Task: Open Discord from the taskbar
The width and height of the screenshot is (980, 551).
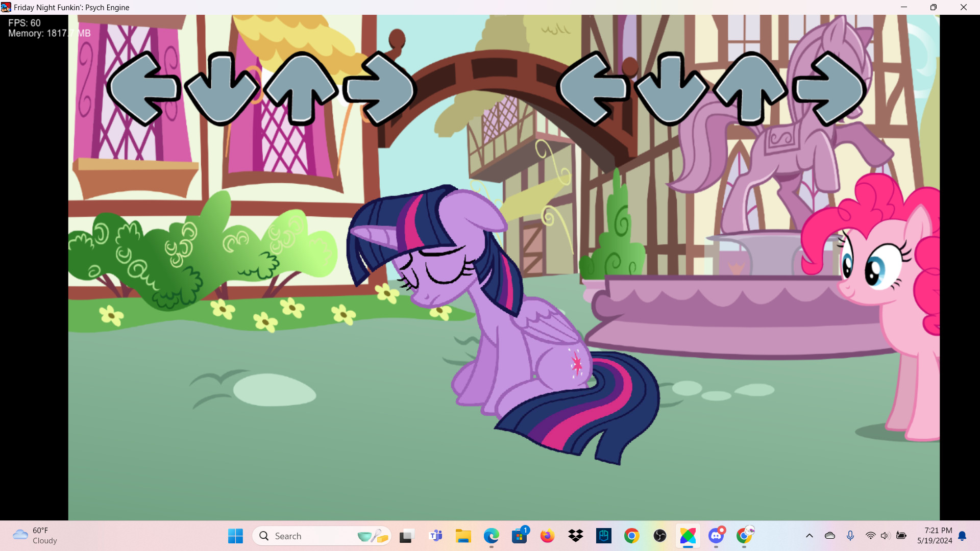Action: click(x=716, y=536)
